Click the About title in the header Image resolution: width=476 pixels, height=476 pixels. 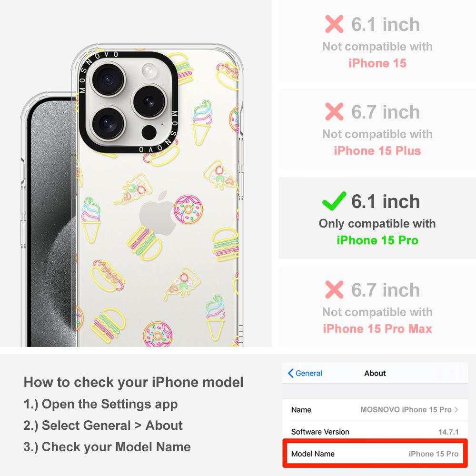click(x=375, y=373)
